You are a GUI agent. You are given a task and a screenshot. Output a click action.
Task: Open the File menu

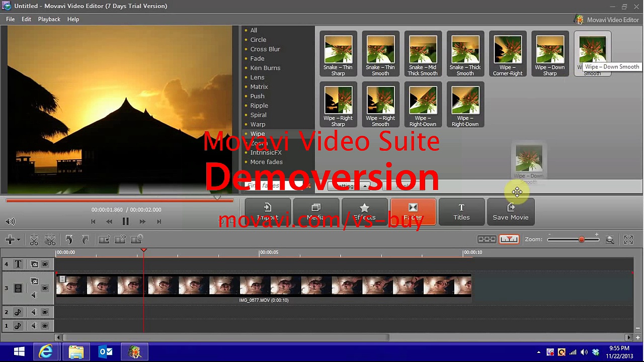(10, 19)
